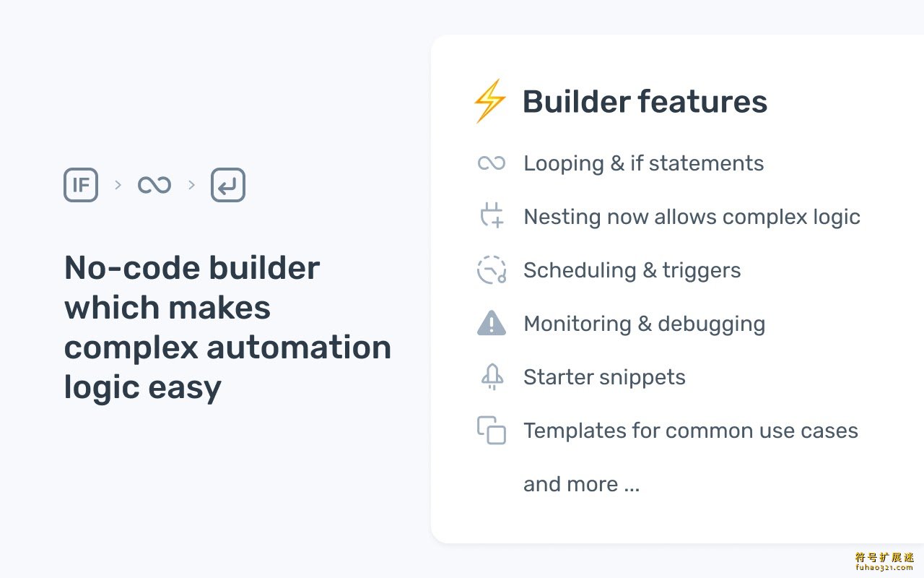
Task: Click Starter snippets label
Action: (604, 377)
